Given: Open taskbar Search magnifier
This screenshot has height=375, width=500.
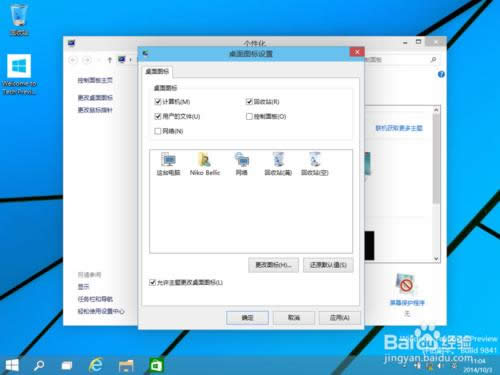Looking at the screenshot, I should 39,366.
